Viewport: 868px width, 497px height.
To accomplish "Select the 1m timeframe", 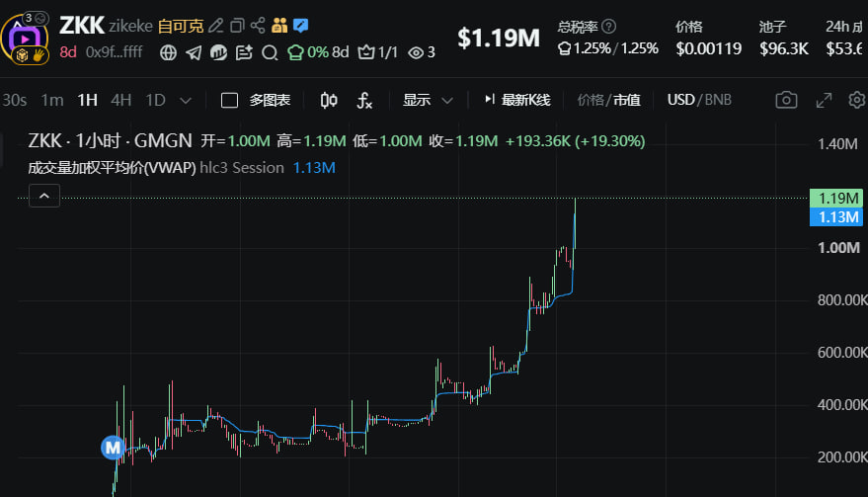I will [52, 100].
